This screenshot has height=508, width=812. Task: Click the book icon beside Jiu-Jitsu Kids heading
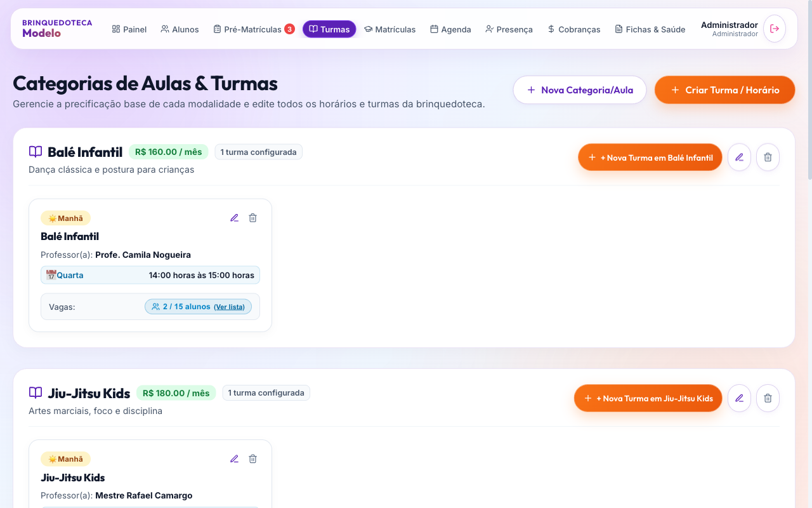36,392
